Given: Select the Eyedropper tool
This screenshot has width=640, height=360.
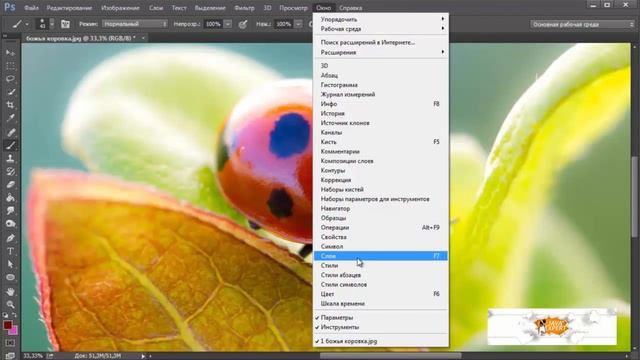Looking at the screenshot, I should pyautogui.click(x=10, y=118).
